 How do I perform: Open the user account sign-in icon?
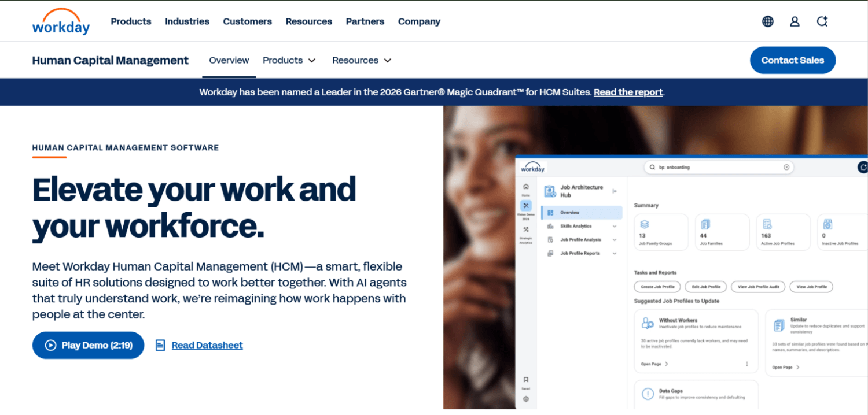coord(795,21)
